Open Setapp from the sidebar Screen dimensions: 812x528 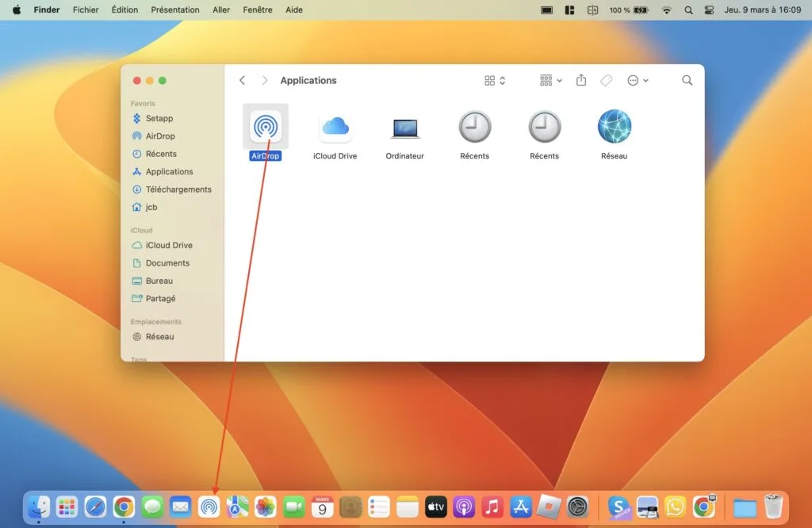point(158,118)
